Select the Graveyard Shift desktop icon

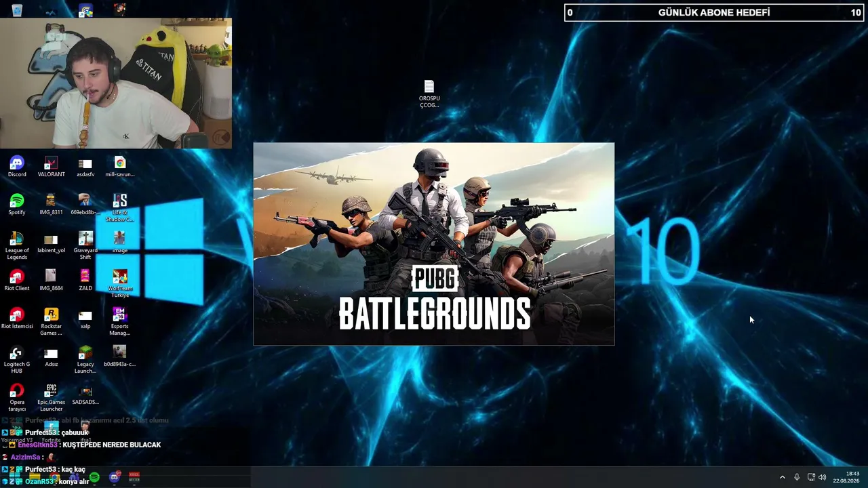point(85,246)
